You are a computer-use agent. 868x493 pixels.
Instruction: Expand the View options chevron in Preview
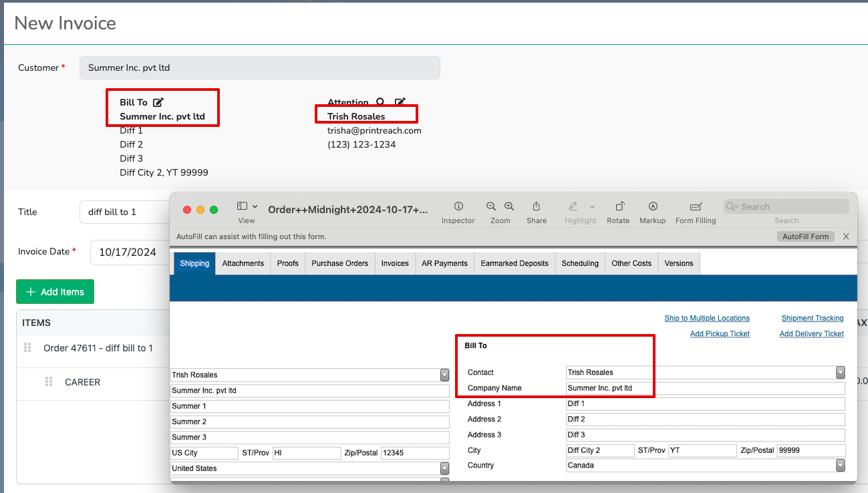(255, 206)
